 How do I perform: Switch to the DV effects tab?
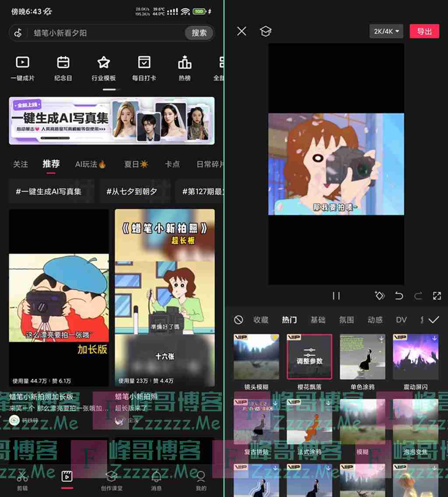point(401,320)
